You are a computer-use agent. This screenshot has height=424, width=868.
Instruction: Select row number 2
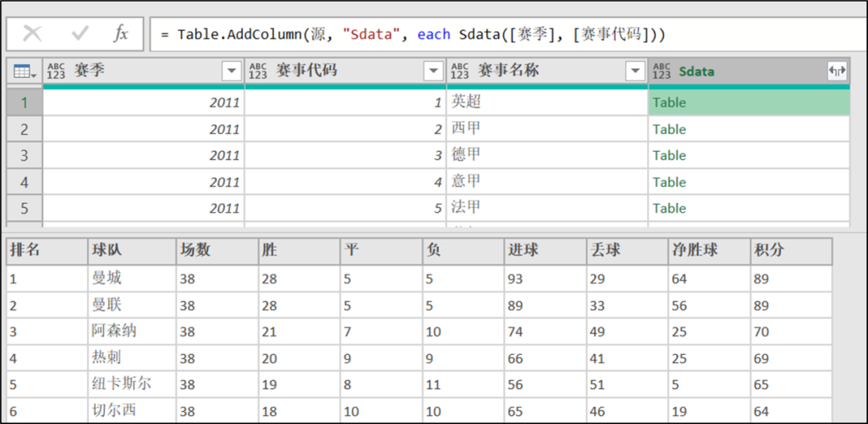coord(24,129)
